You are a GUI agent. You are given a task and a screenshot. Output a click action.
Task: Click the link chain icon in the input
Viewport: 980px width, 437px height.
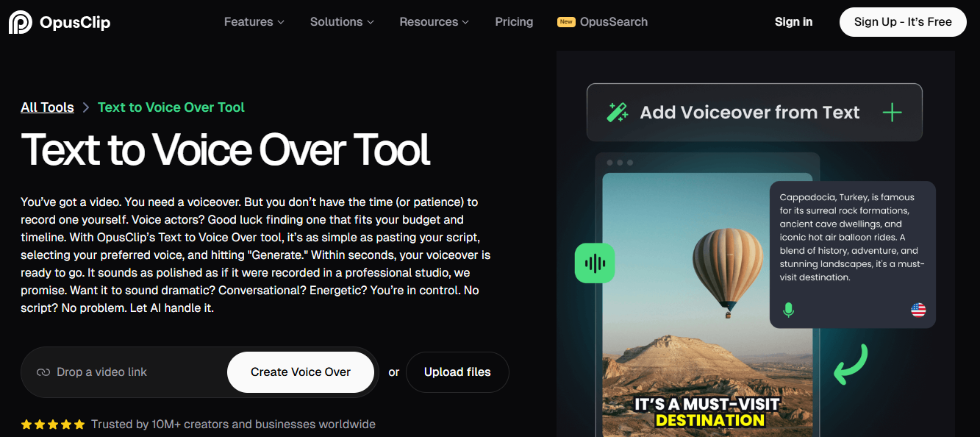pos(43,372)
